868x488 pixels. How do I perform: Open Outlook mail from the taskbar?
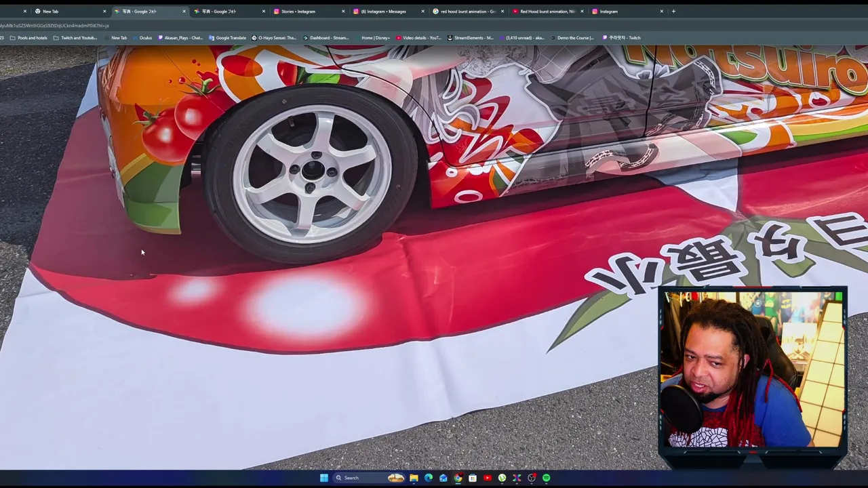point(443,478)
